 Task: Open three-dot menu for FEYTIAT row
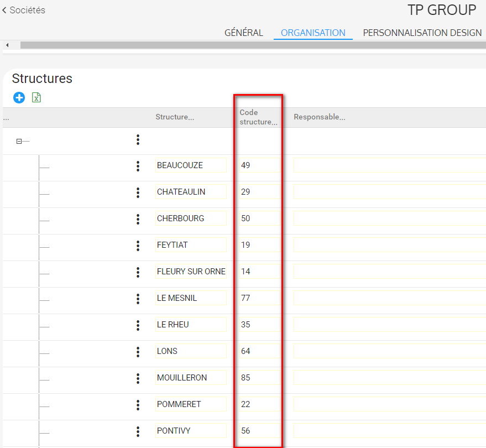tap(138, 246)
